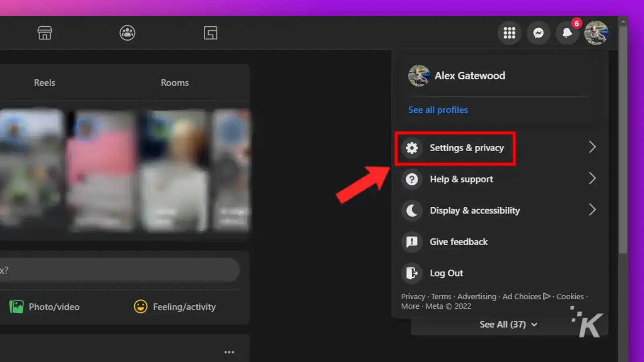Open the three-dot post options menu
The height and width of the screenshot is (362, 644).
[x=229, y=352]
